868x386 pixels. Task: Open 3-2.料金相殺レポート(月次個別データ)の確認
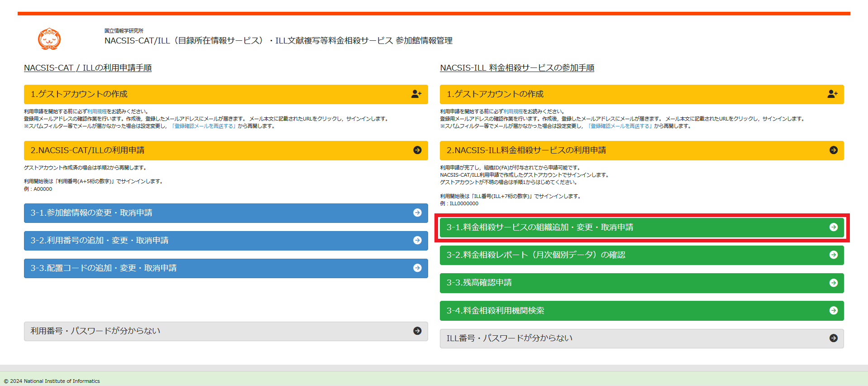coord(642,255)
